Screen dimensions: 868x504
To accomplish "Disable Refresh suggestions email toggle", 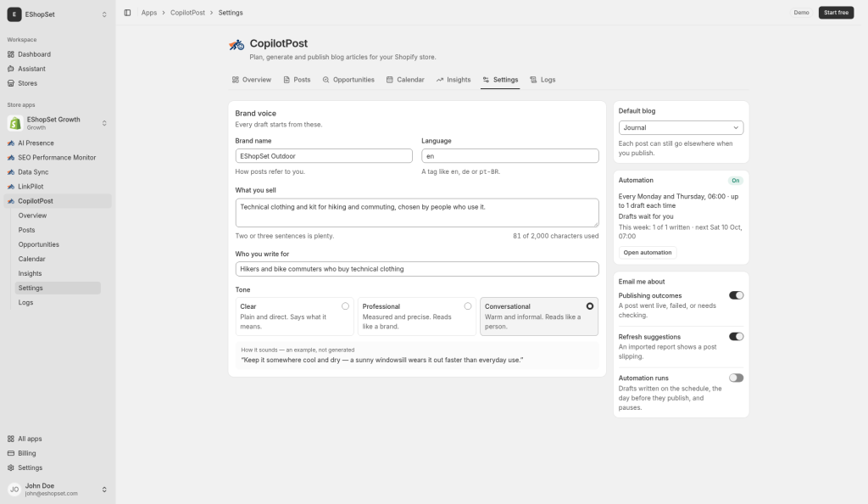I will [737, 337].
